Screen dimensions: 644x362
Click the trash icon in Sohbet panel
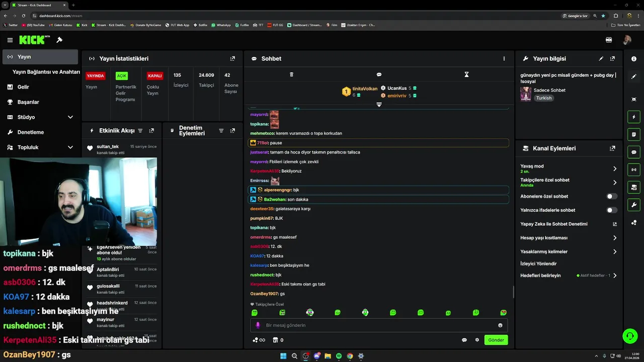point(291,74)
